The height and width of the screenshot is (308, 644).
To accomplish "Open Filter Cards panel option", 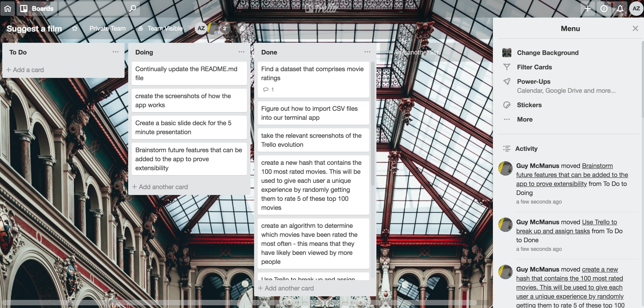I will 535,67.
